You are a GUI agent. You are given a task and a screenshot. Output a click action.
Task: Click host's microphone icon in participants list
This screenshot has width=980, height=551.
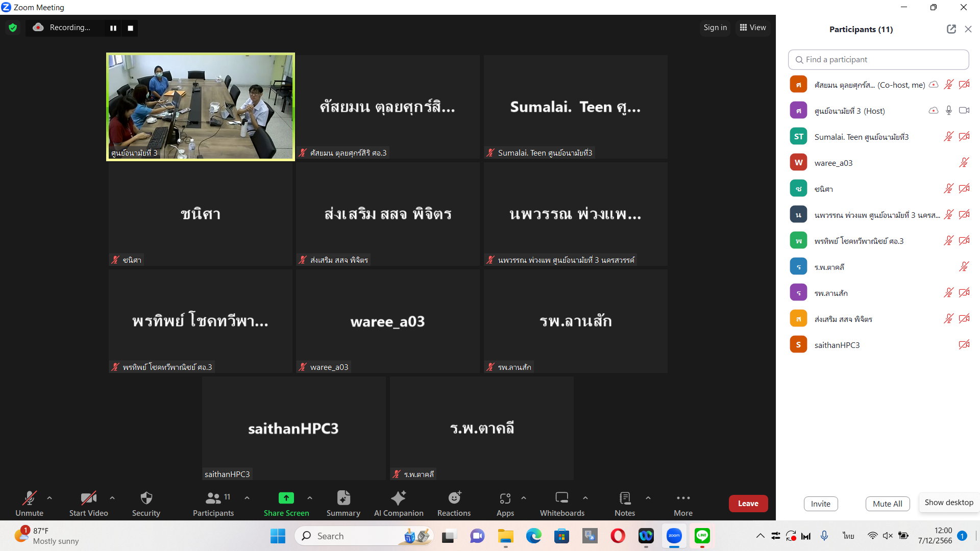949,111
